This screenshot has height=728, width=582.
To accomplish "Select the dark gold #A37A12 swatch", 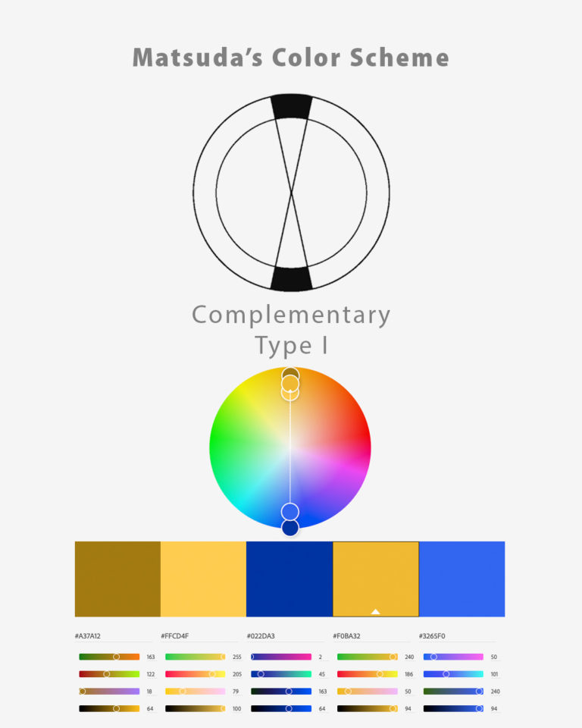I will [117, 579].
